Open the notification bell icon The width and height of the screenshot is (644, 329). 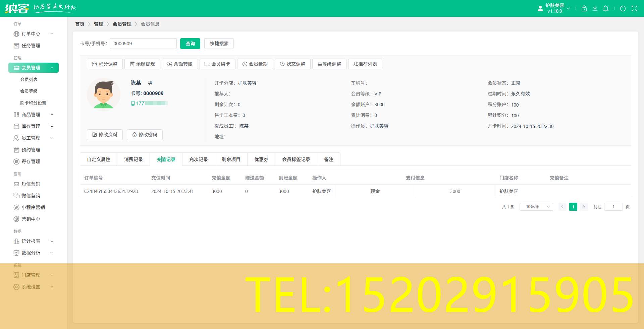[x=606, y=8]
